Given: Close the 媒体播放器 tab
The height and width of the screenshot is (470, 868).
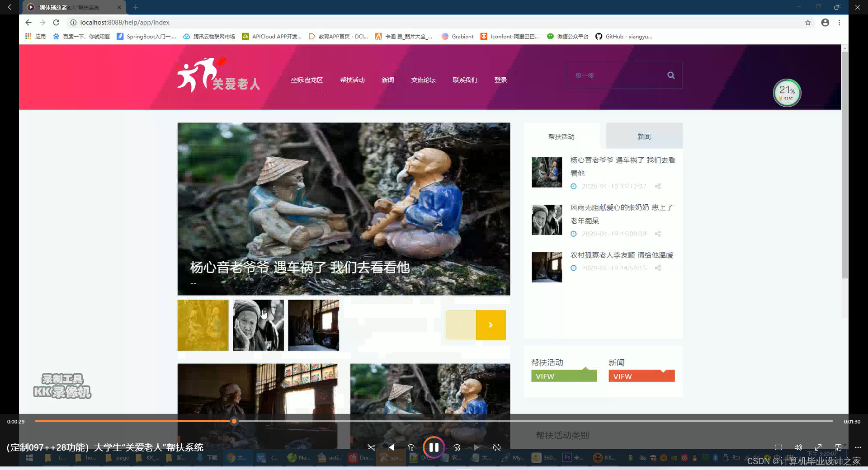Looking at the screenshot, I should click(x=119, y=7).
